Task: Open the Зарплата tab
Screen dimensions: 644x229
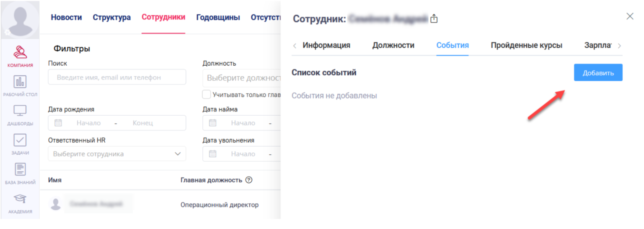Action: point(598,45)
